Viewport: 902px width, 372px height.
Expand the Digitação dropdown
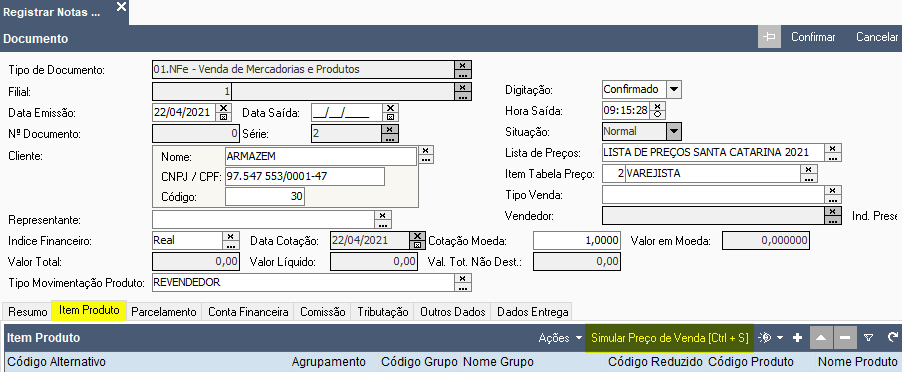point(674,90)
